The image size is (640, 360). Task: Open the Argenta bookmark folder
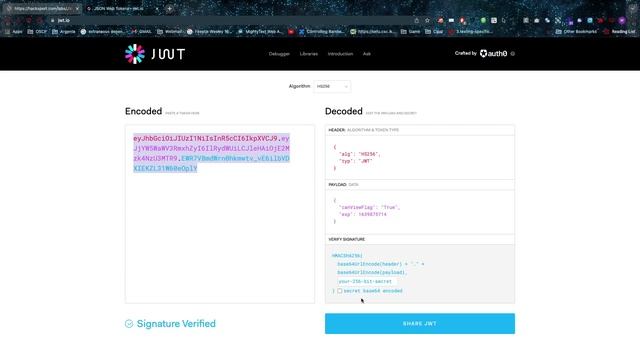[64, 31]
